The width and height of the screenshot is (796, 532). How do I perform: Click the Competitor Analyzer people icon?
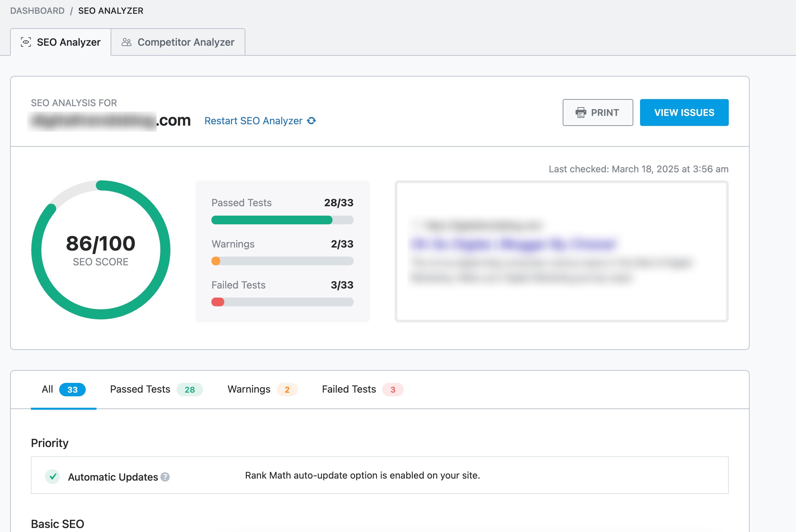(126, 42)
